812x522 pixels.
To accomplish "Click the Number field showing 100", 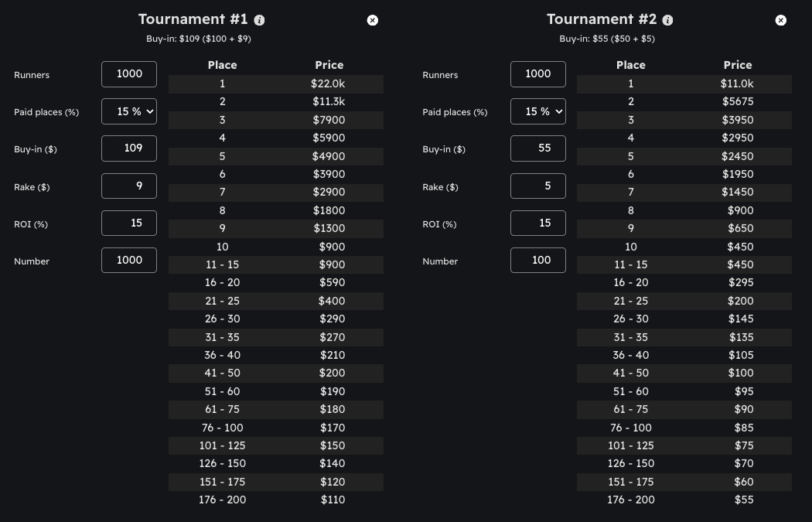I will [537, 260].
